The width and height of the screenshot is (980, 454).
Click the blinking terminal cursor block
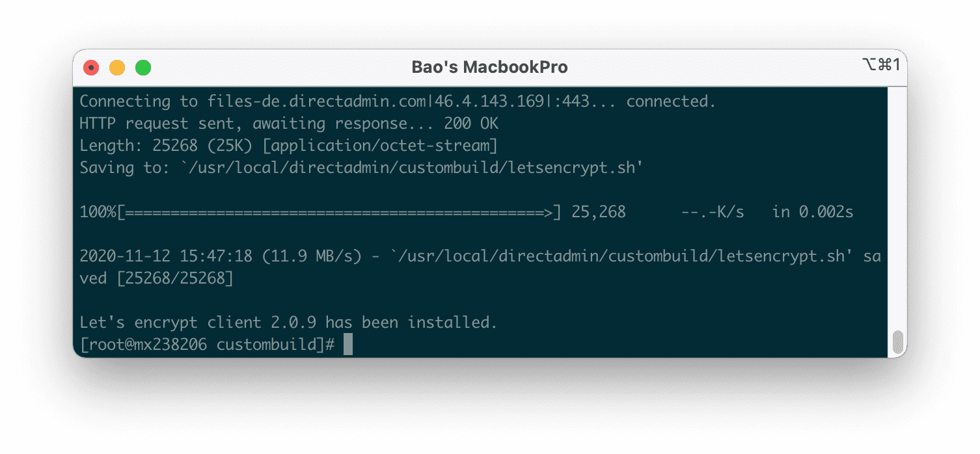[x=347, y=344]
